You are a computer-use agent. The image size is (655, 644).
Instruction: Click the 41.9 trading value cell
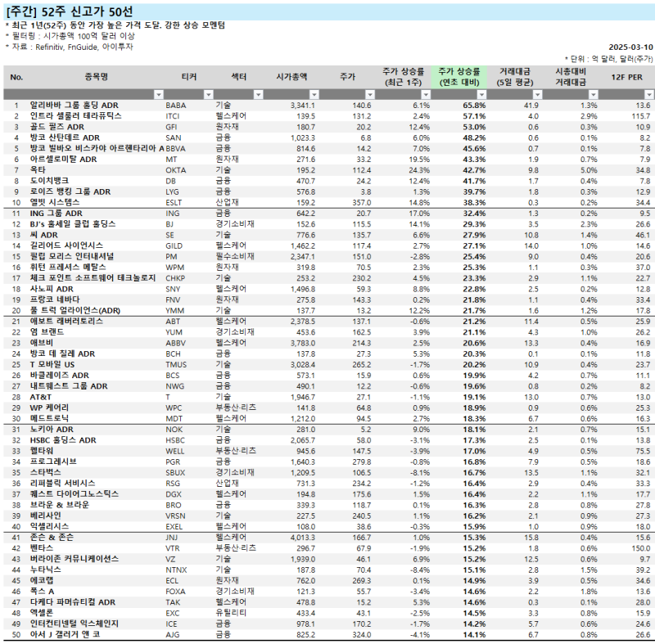coord(531,106)
